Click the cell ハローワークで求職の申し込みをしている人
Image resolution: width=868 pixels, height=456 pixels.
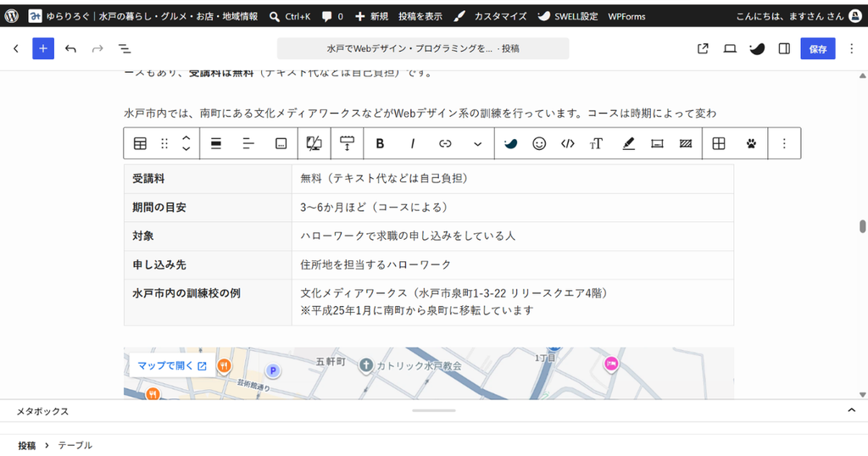tap(513, 236)
